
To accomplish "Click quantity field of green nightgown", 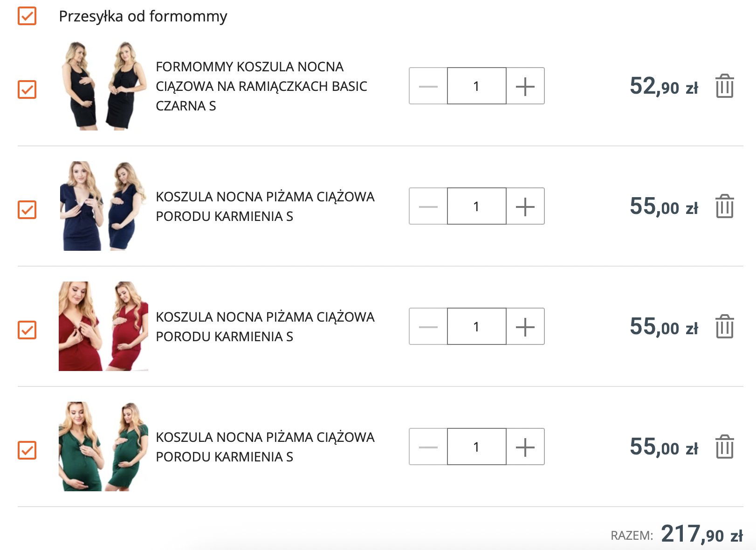I will coord(476,447).
